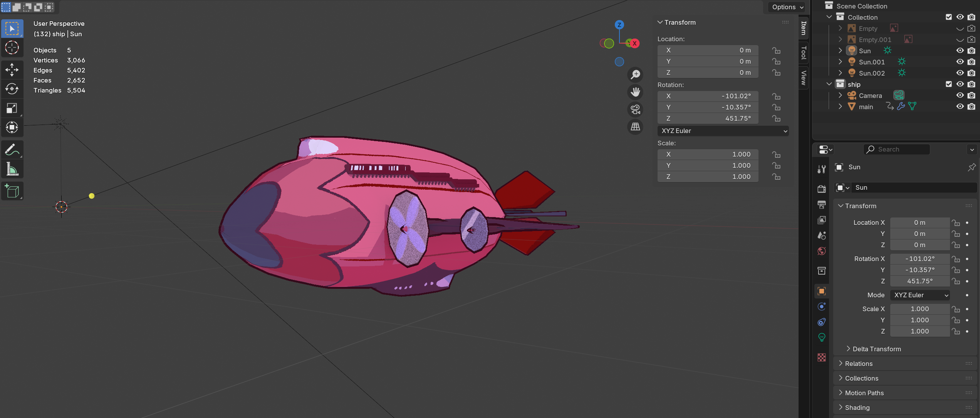Open the Texture properties tab icon

[821, 357]
